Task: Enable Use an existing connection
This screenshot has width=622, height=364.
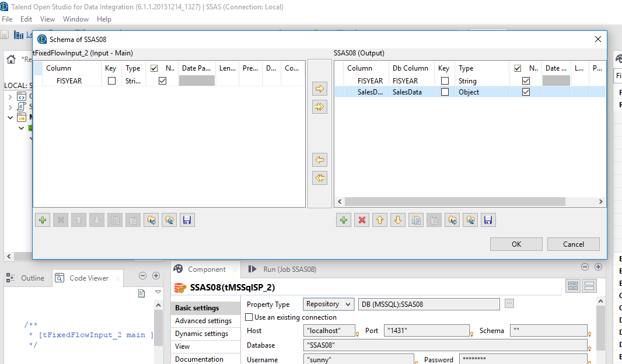Action: click(x=249, y=317)
